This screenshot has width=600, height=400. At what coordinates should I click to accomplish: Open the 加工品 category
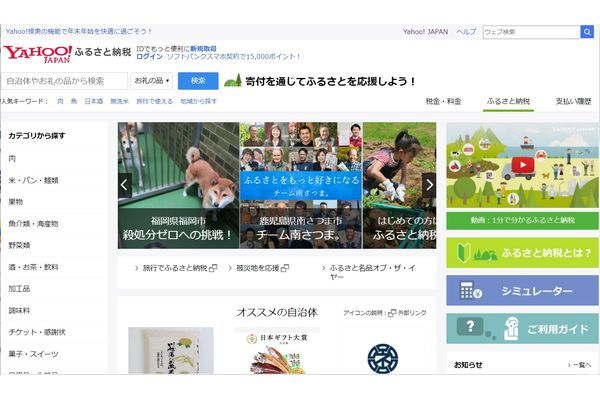click(x=19, y=289)
